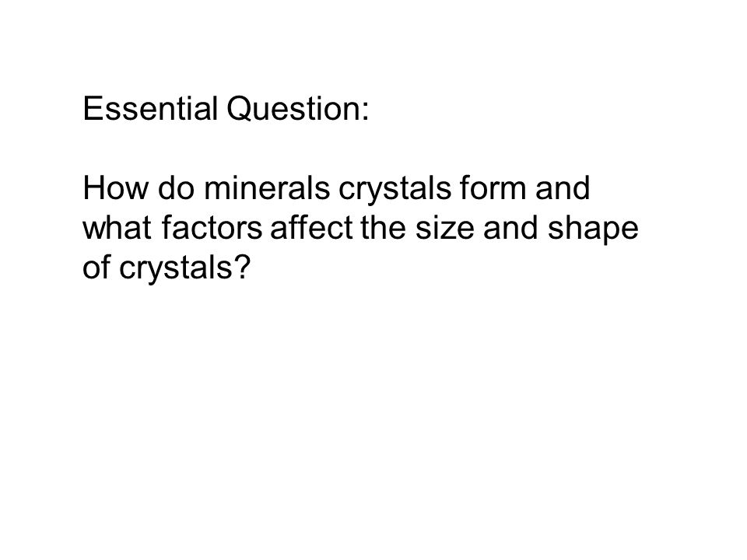Click "and" following the word "form"
The height and width of the screenshot is (560, 747).
[563, 188]
